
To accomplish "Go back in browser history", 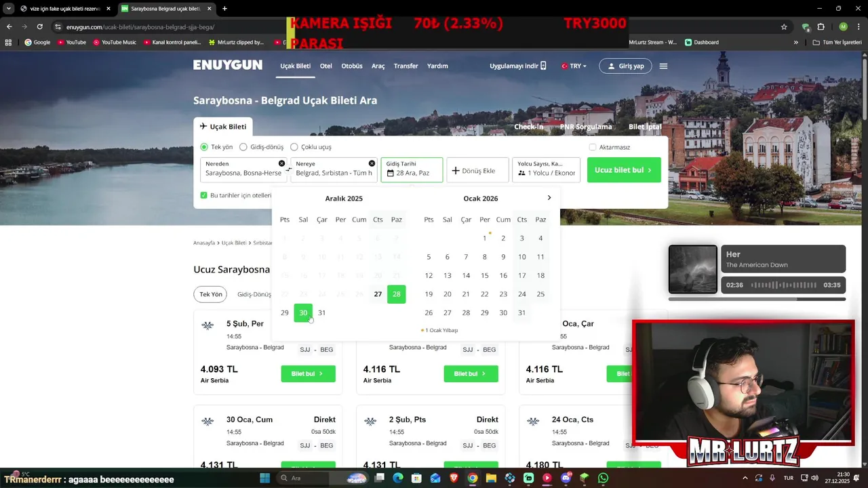I will point(9,27).
